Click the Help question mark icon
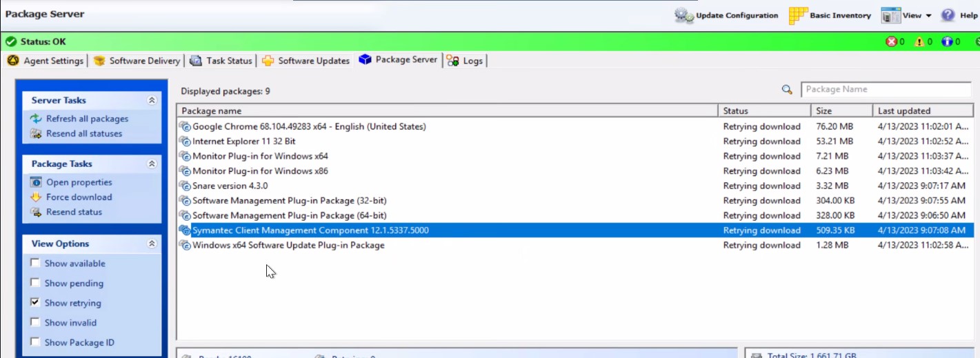The width and height of the screenshot is (980, 358). pyautogui.click(x=948, y=15)
